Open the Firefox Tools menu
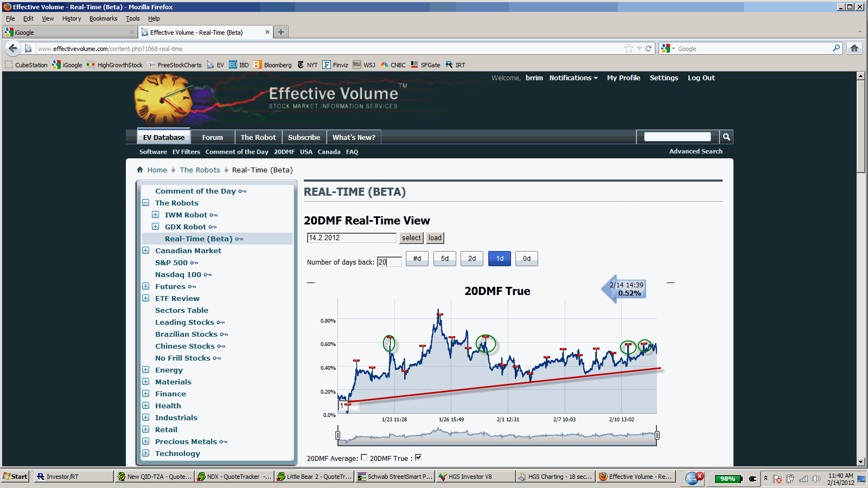 133,18
